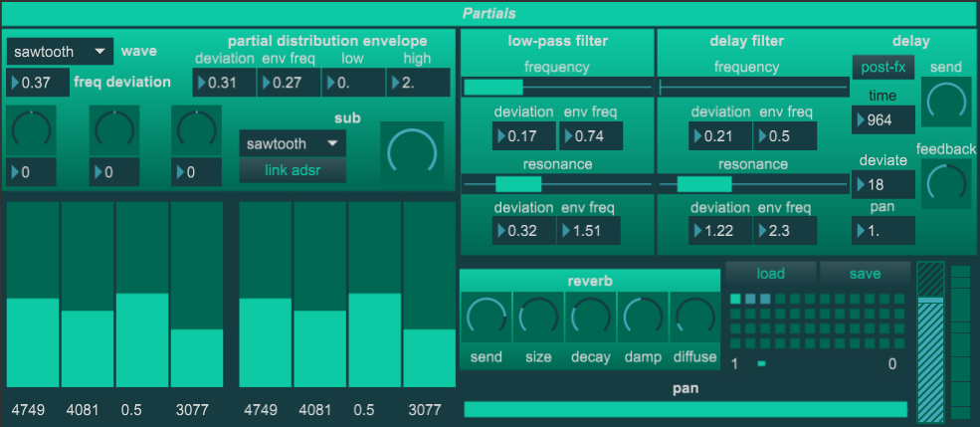The height and width of the screenshot is (427, 980).
Task: Click the reverb damp knob
Action: (643, 317)
